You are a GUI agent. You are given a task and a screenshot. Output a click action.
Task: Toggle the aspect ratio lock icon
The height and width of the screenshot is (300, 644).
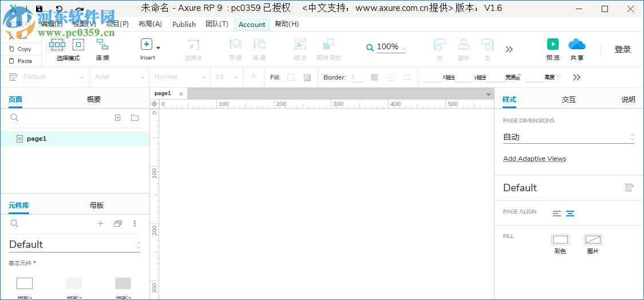click(519, 77)
